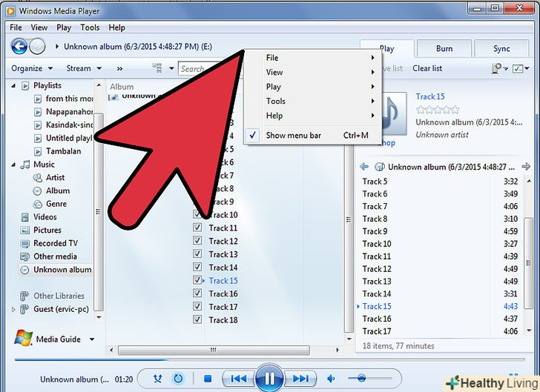Stop playback with the square button
The height and width of the screenshot is (392, 540).
pyautogui.click(x=208, y=379)
